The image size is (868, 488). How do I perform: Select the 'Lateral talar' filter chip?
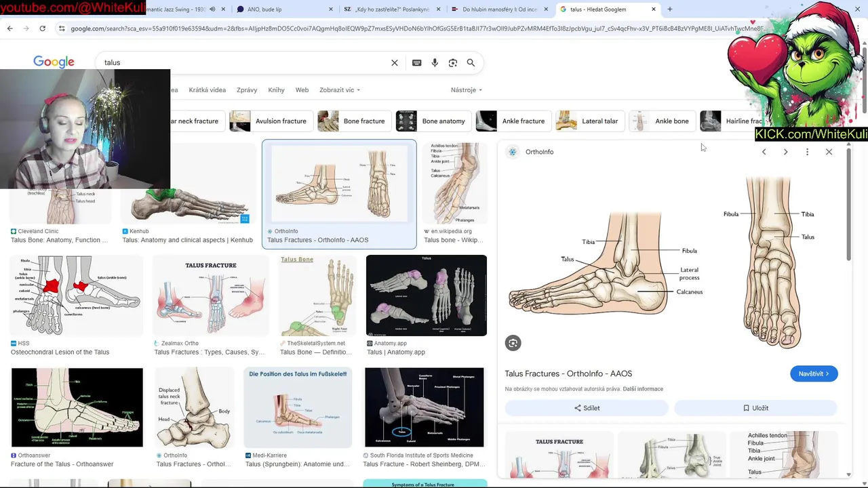(590, 121)
